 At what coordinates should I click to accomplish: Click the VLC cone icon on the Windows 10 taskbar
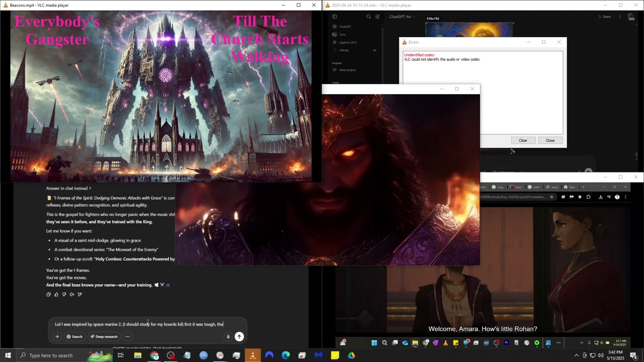253,355
